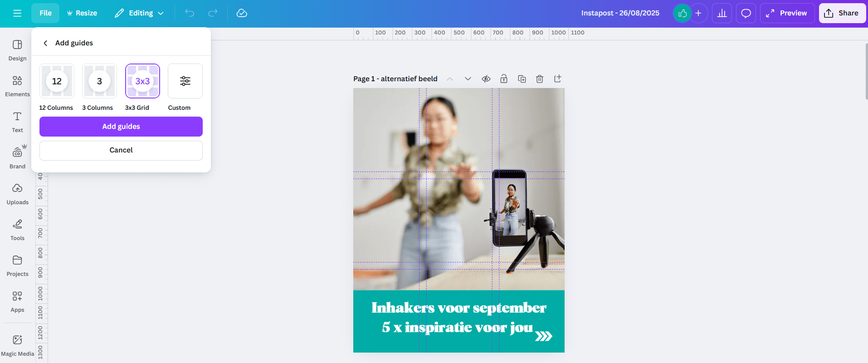Viewport: 868px width, 363px height.
Task: Open the Projects sidebar panel
Action: point(17,265)
